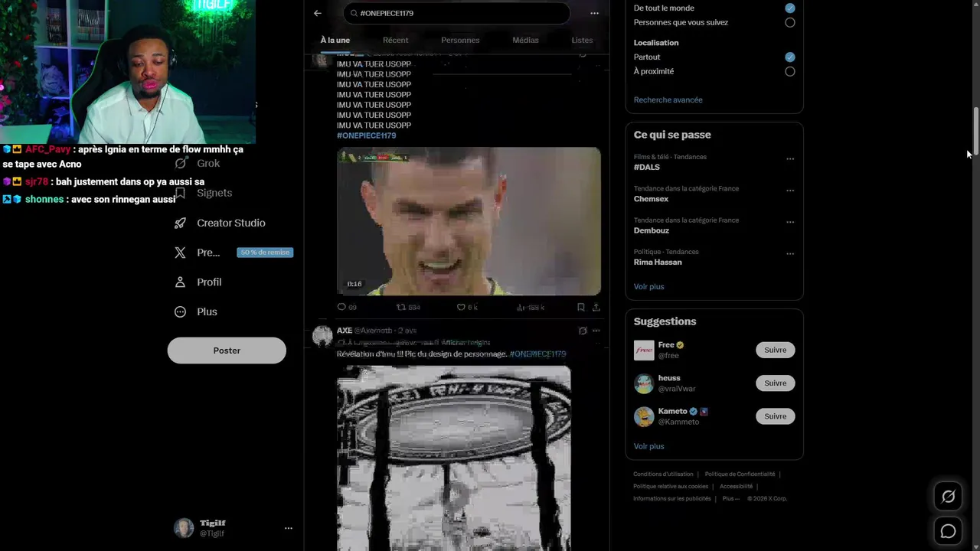The image size is (980, 551).
Task: Open Recherche avancée link
Action: pos(668,99)
